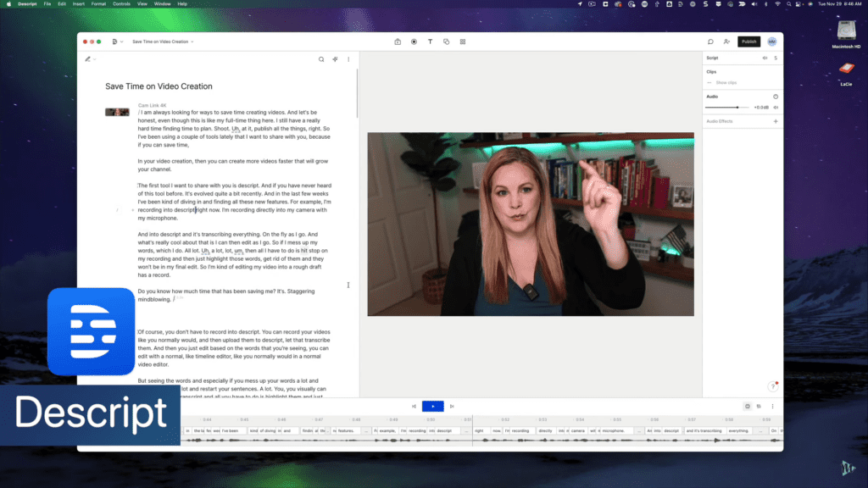Mute audio with speaker icon beside +0.0dB
The image size is (868, 488).
[x=776, y=108]
